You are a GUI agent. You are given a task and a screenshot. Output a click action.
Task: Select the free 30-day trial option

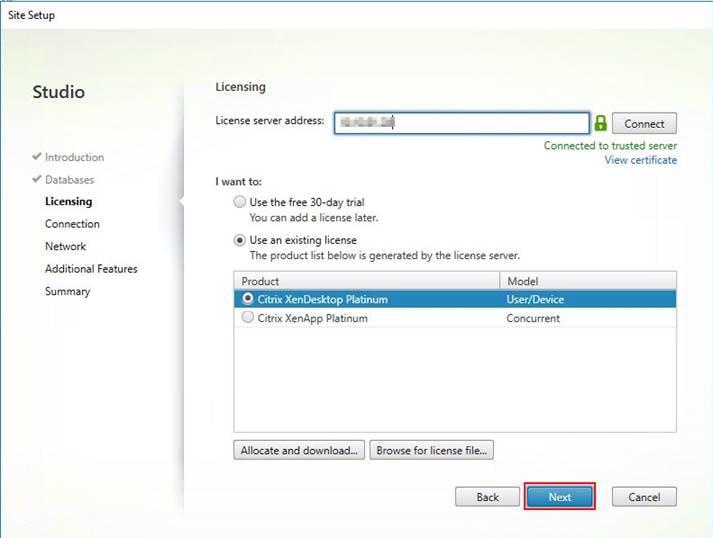(240, 201)
